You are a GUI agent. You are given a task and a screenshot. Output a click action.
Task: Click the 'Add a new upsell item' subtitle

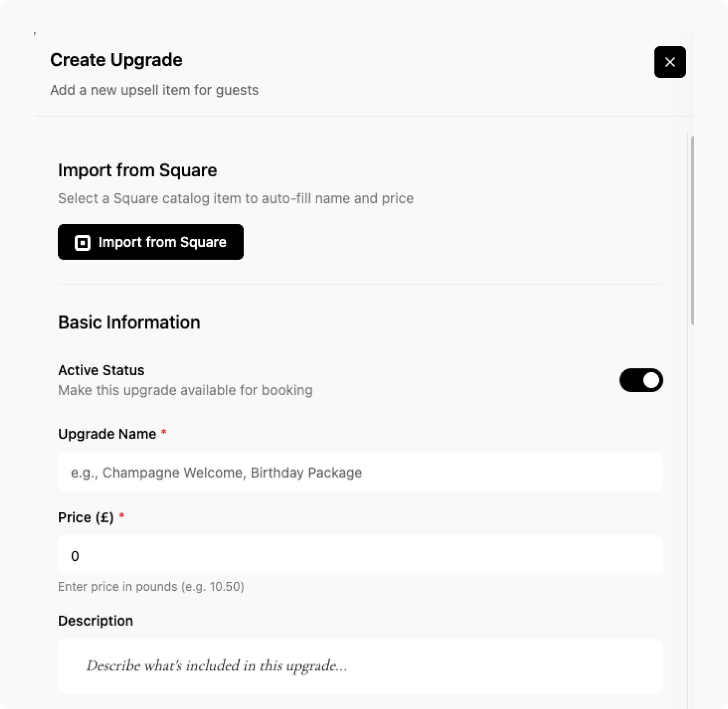pyautogui.click(x=154, y=90)
